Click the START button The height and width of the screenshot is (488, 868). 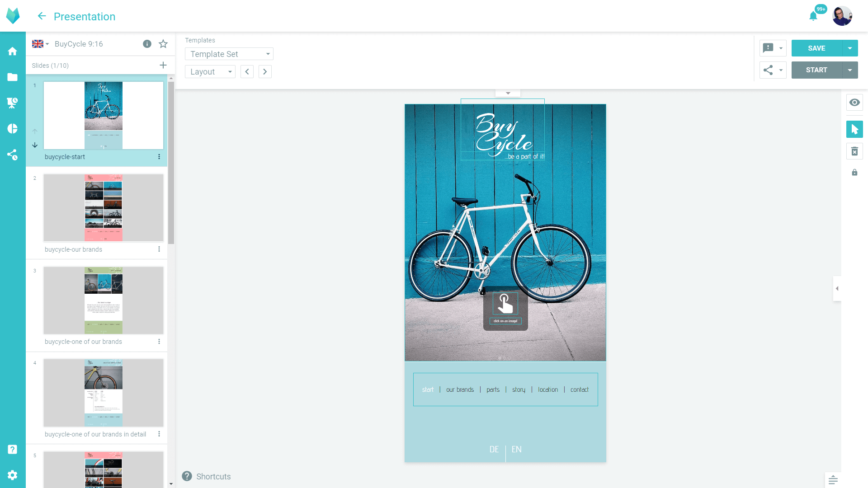click(816, 70)
